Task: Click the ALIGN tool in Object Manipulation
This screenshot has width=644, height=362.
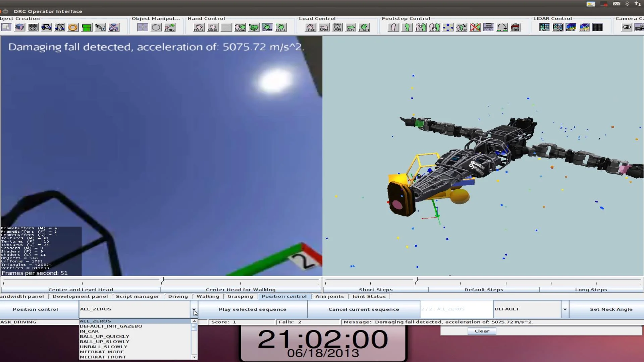Action: (x=170, y=27)
